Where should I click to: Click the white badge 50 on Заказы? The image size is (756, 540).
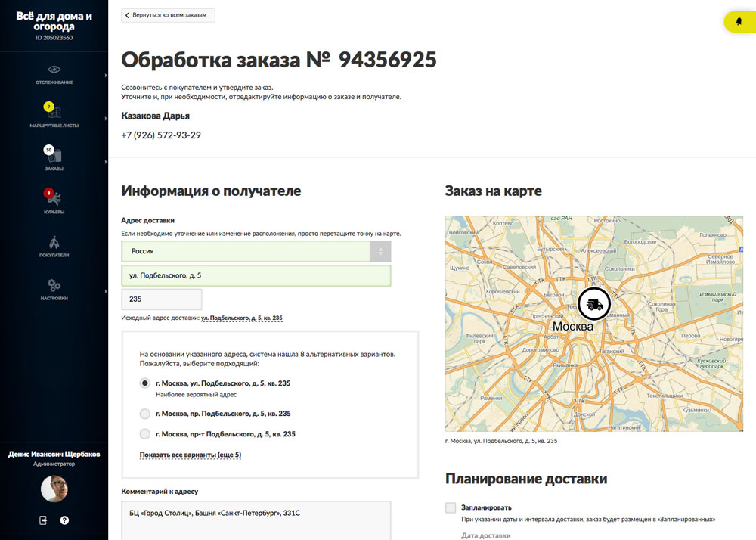48,150
